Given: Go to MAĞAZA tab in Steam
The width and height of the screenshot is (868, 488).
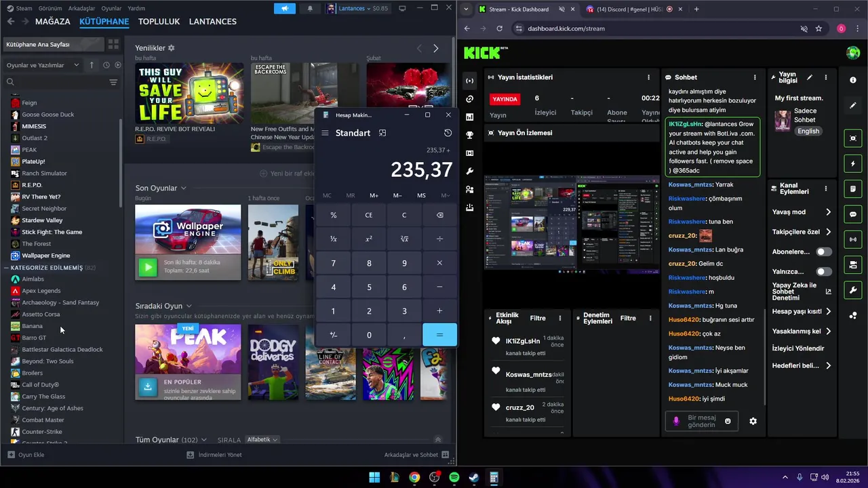Looking at the screenshot, I should point(53,22).
